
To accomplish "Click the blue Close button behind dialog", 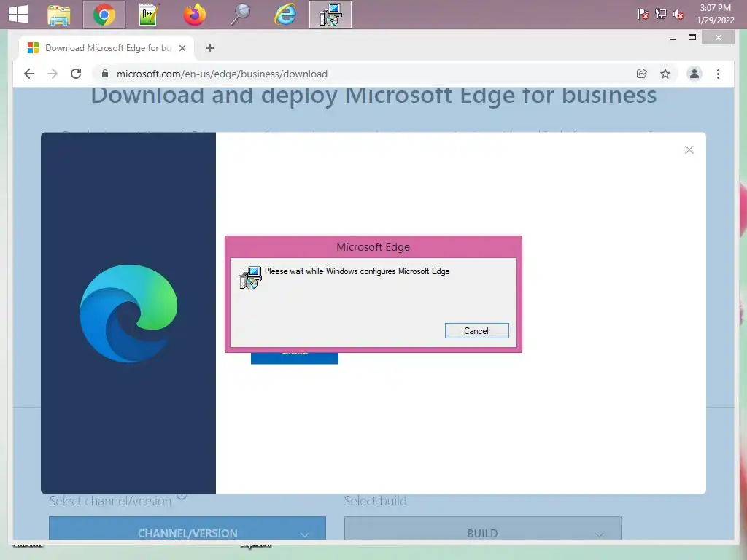I will (295, 357).
